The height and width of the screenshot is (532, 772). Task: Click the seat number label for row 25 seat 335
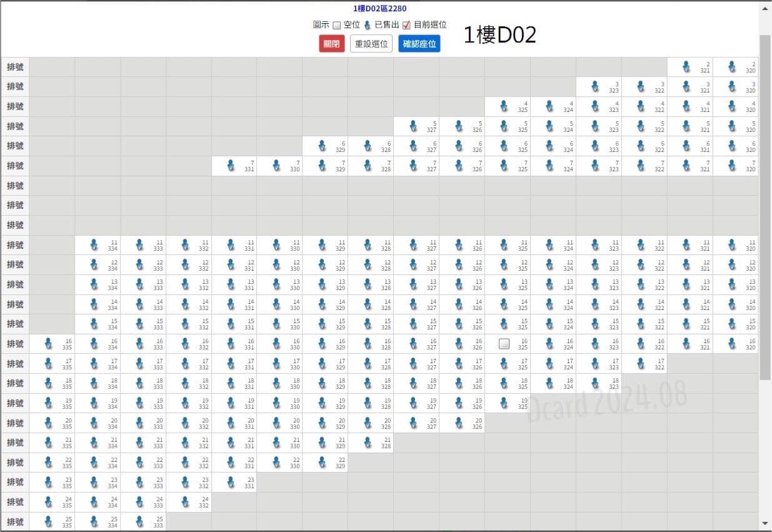click(67, 522)
